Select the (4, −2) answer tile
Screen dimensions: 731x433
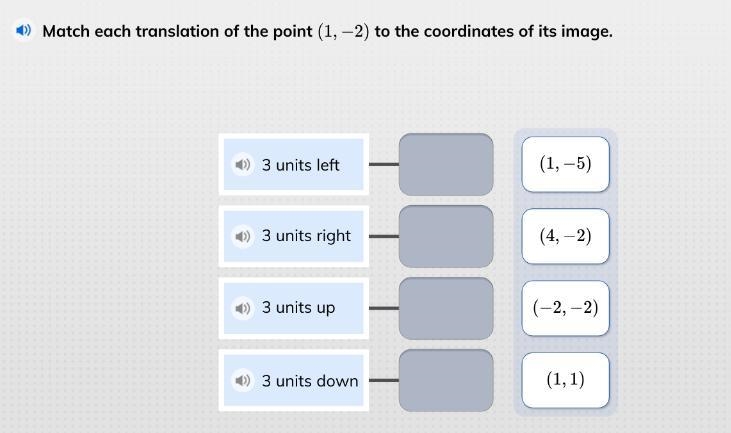pyautogui.click(x=565, y=236)
